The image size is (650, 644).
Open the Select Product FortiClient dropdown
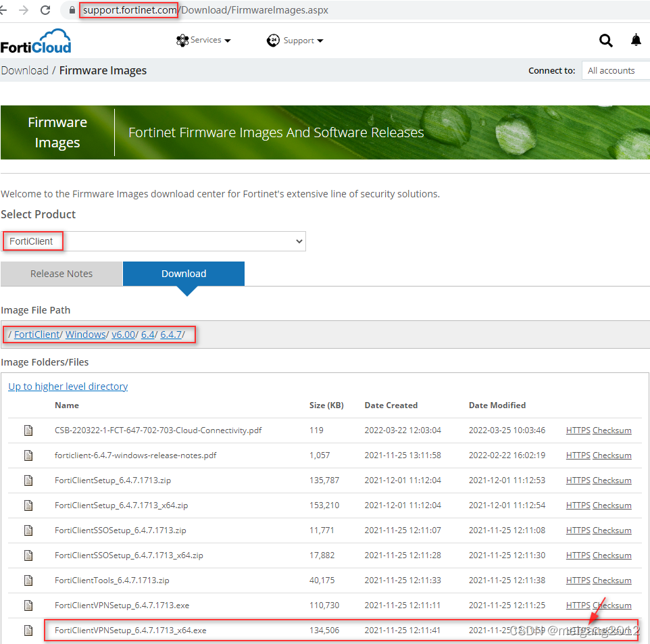click(153, 241)
